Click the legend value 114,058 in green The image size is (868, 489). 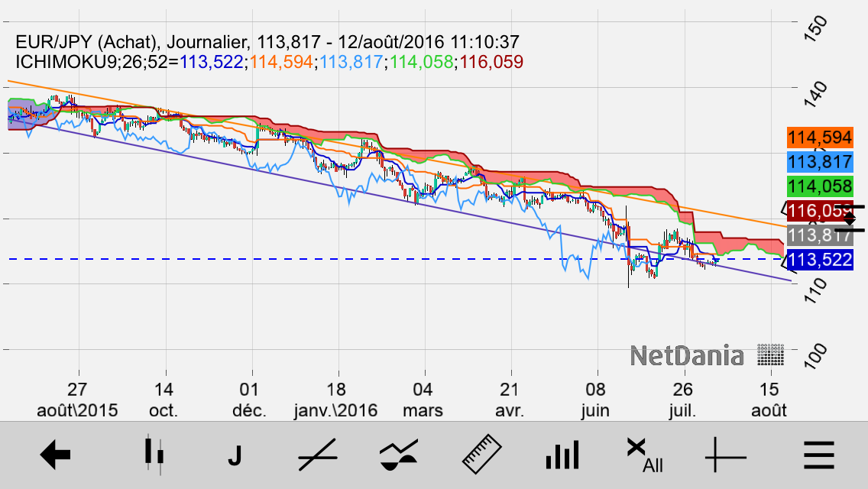click(x=421, y=62)
